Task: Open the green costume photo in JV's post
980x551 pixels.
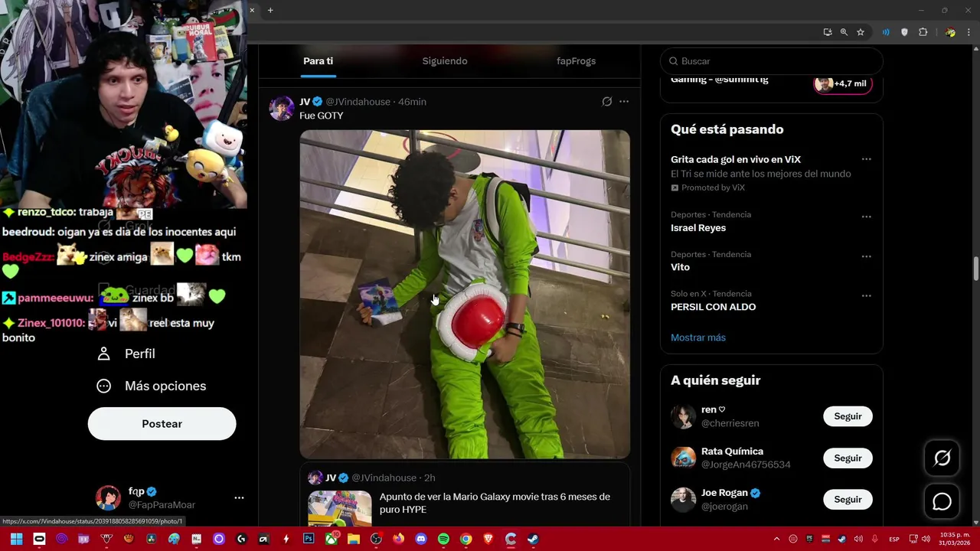Action: click(x=465, y=294)
